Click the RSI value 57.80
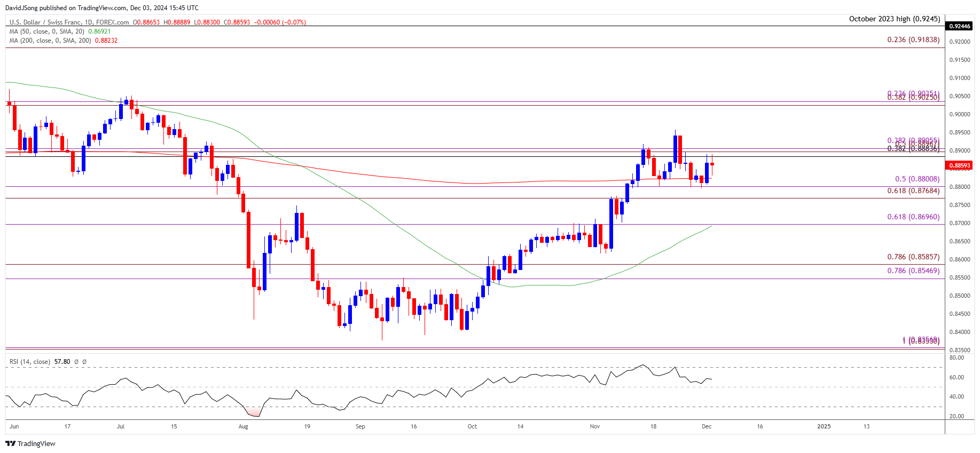 click(x=62, y=362)
